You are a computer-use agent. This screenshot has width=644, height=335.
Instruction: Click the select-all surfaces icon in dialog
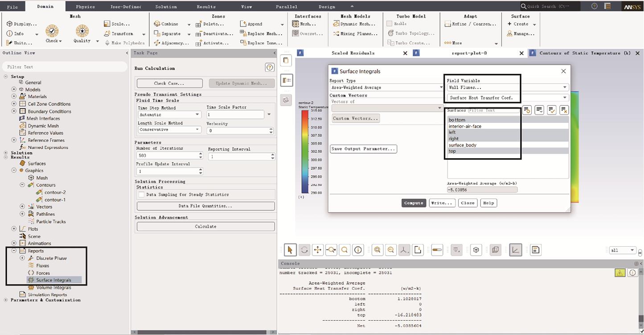[x=552, y=110]
